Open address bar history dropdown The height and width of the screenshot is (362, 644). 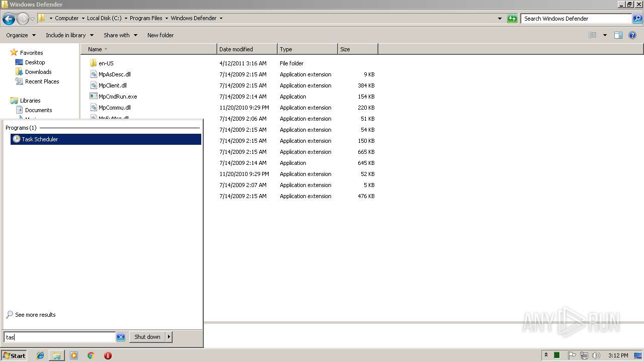click(500, 19)
